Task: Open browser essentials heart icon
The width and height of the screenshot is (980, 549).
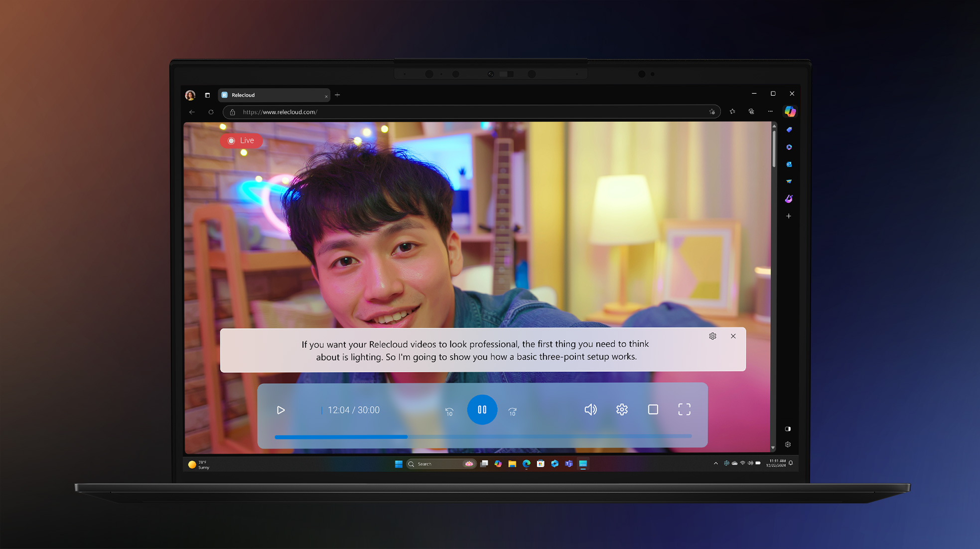Action: pyautogui.click(x=732, y=112)
